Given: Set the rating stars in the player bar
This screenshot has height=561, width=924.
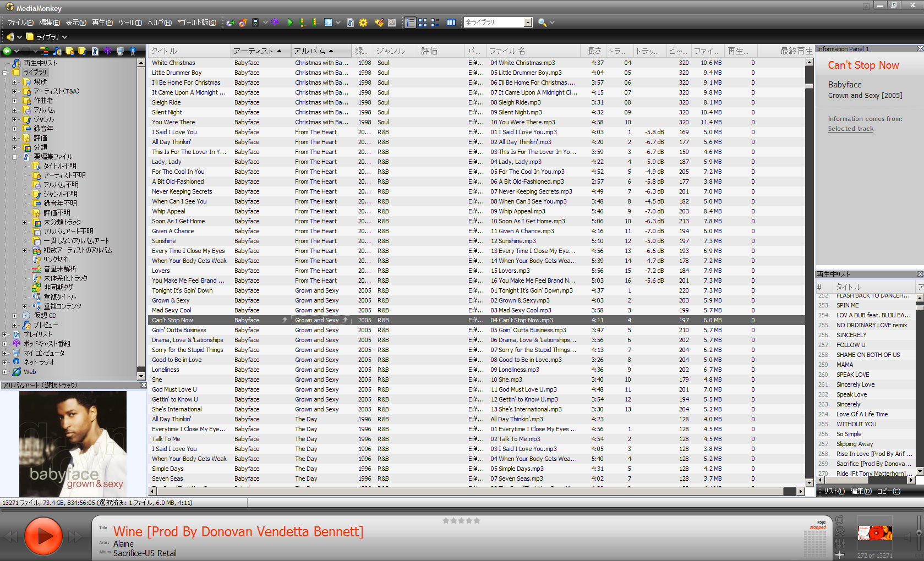Looking at the screenshot, I should [x=461, y=520].
